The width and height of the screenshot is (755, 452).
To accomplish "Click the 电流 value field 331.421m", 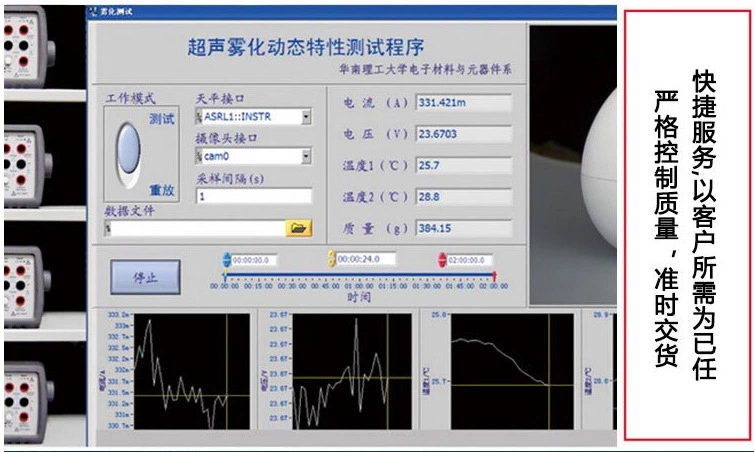I will tap(464, 103).
